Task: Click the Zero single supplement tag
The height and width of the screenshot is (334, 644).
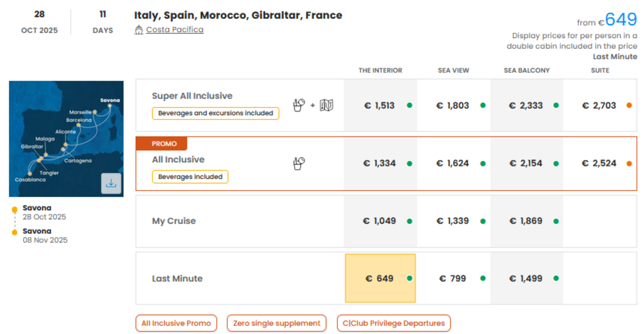Action: point(276,323)
